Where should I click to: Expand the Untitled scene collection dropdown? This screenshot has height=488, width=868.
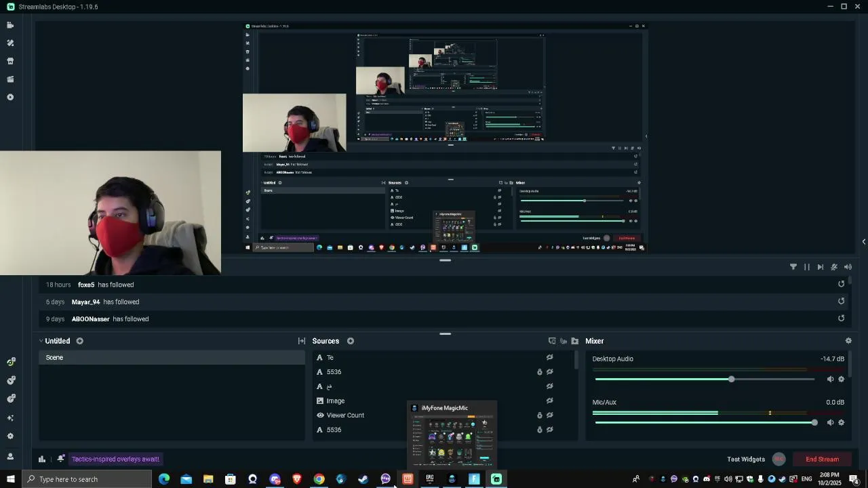coord(41,341)
